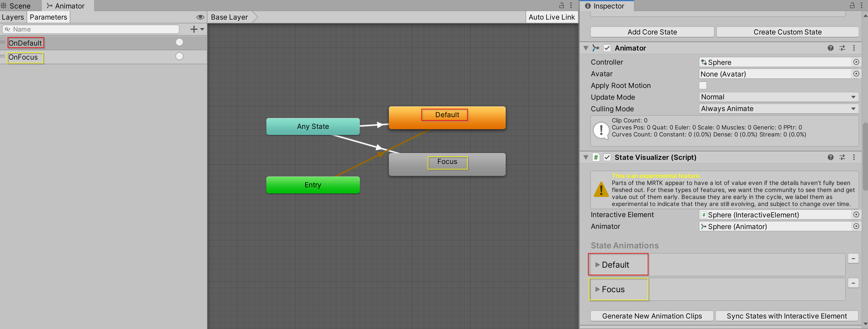This screenshot has height=329, width=868.
Task: Expand the Default state animation entry
Action: click(x=597, y=264)
